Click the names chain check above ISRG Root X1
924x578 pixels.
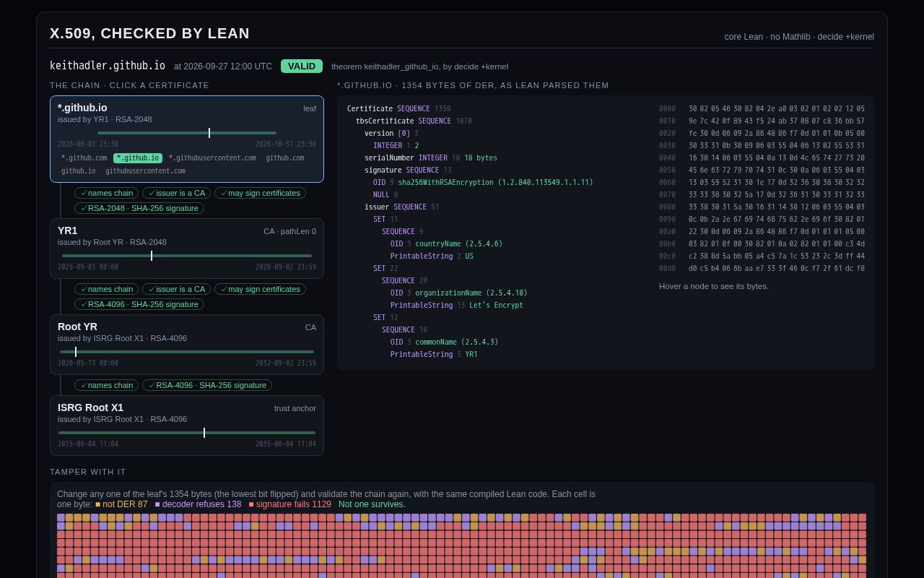pos(107,385)
